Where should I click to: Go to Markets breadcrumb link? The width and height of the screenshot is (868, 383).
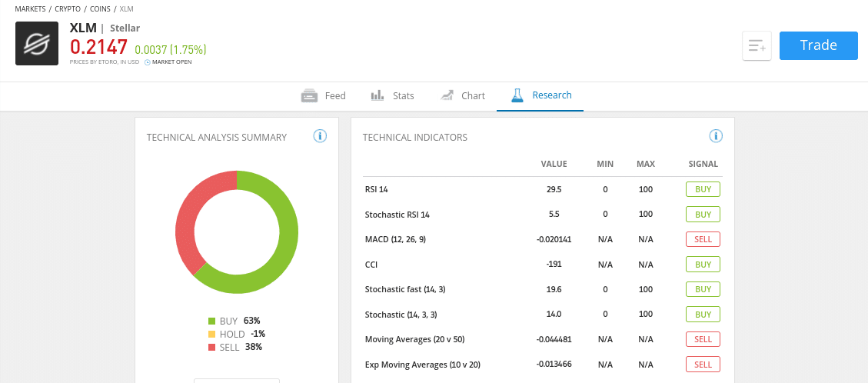(31, 9)
